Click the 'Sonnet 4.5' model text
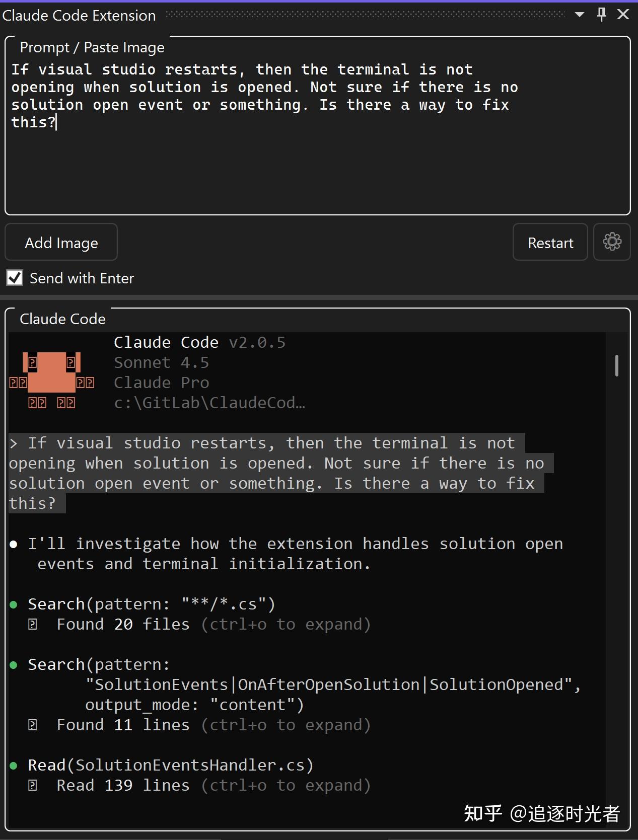 pyautogui.click(x=161, y=362)
